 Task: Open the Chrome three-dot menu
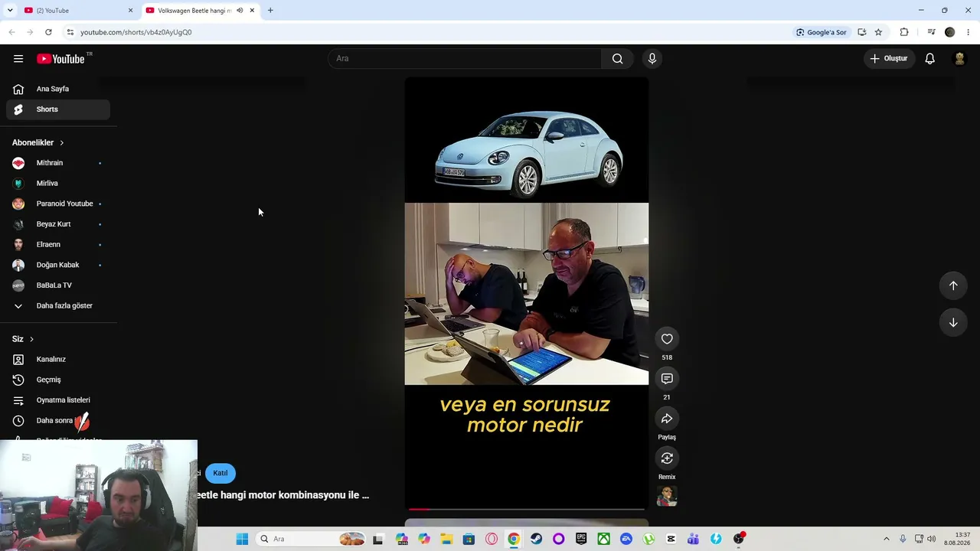(x=969, y=32)
